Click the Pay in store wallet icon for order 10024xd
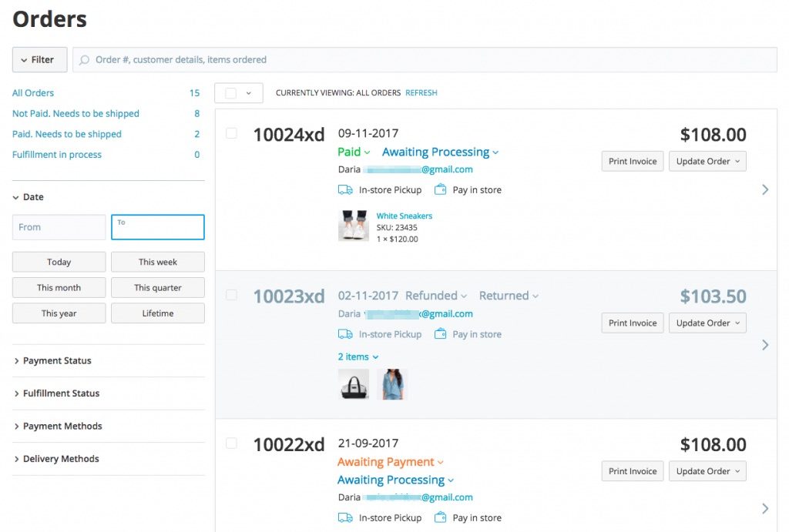 point(441,189)
